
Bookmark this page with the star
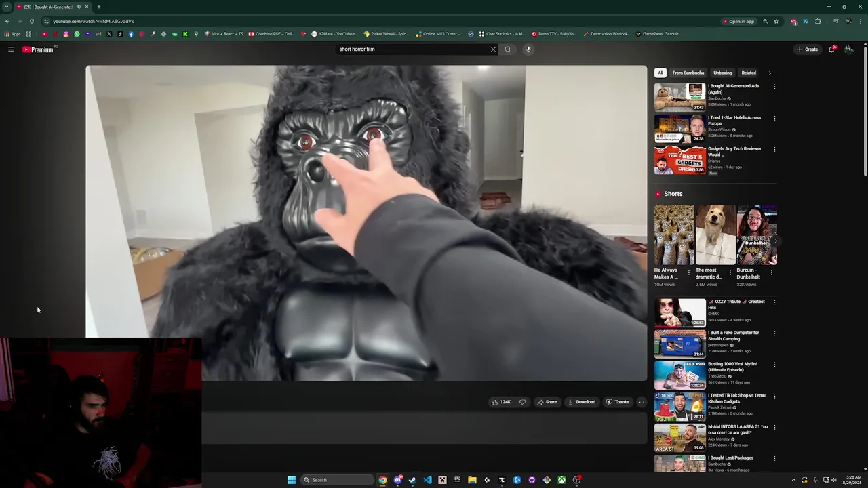pyautogui.click(x=776, y=21)
